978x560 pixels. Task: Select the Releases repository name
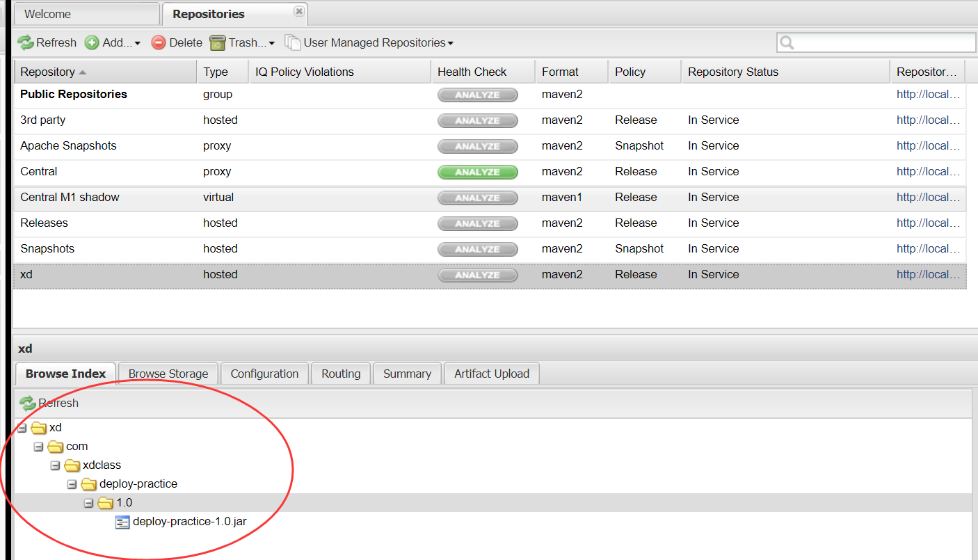pyautogui.click(x=44, y=223)
